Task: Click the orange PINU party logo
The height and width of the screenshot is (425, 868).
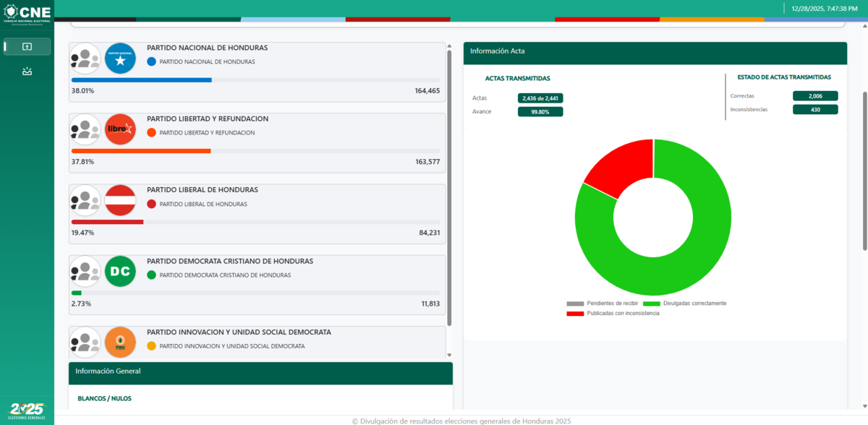Action: [120, 342]
